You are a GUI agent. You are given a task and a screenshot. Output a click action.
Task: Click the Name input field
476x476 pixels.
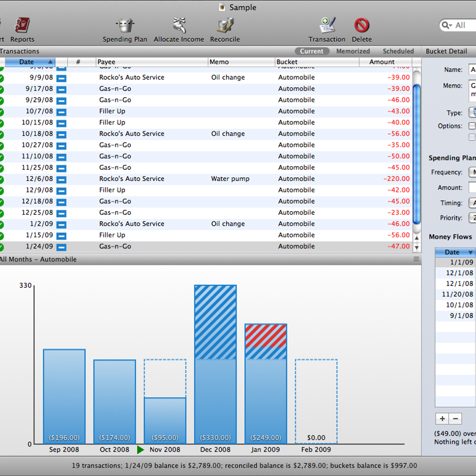click(472, 70)
